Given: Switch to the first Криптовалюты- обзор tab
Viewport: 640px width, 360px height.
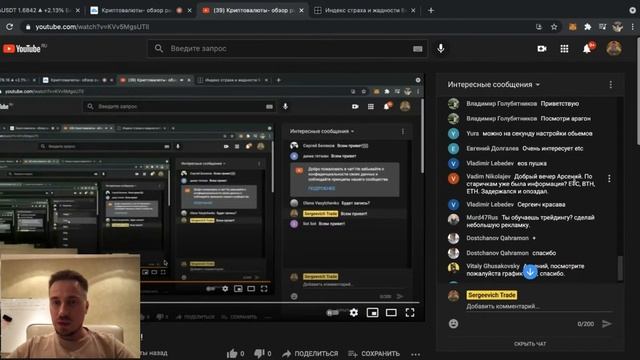Looking at the screenshot, I should [140, 10].
